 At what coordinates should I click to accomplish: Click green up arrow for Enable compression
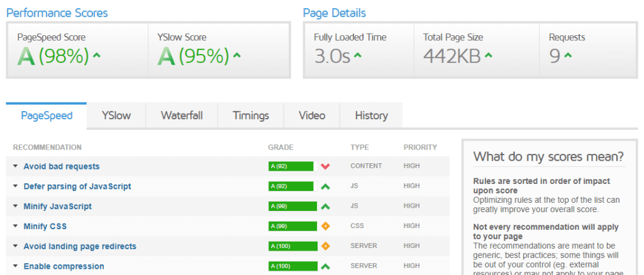pos(326,266)
